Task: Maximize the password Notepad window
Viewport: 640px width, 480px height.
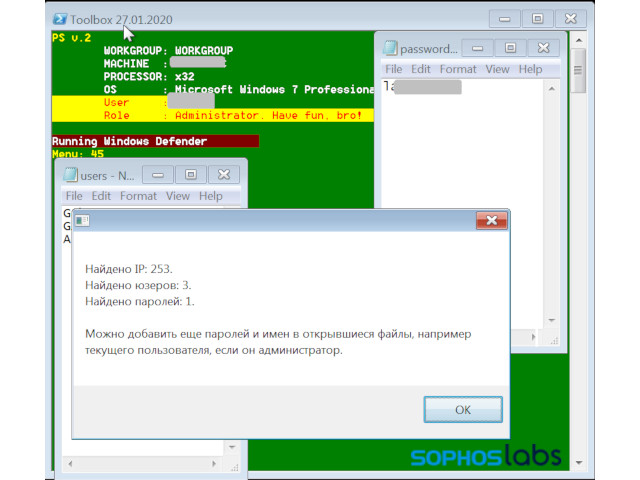Action: pyautogui.click(x=510, y=48)
